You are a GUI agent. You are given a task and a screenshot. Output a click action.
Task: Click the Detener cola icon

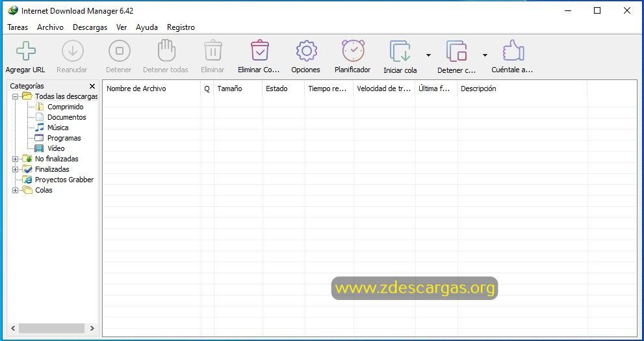pos(457,51)
